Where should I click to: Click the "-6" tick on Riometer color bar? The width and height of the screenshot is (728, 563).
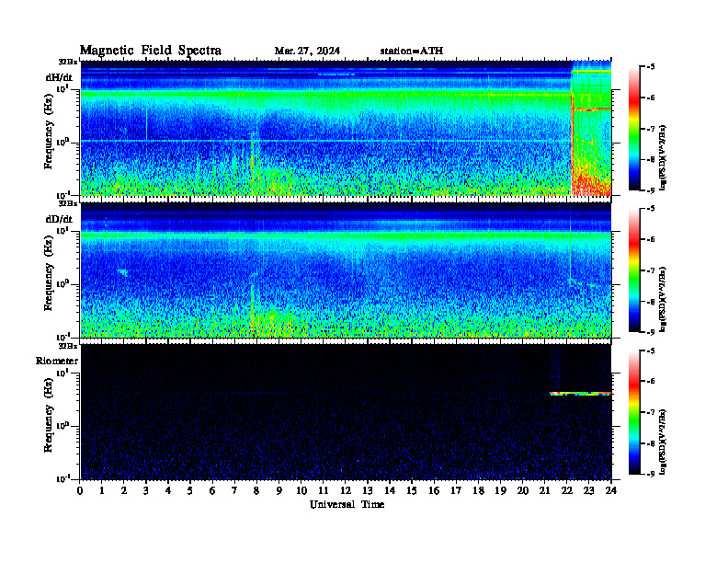[x=651, y=381]
